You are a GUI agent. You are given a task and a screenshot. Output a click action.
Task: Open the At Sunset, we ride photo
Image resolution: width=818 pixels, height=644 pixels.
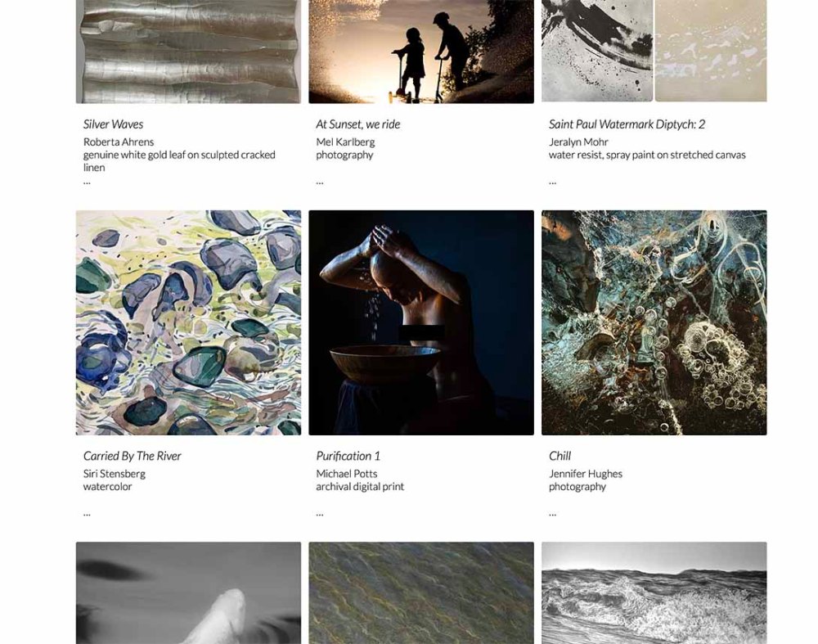421,52
